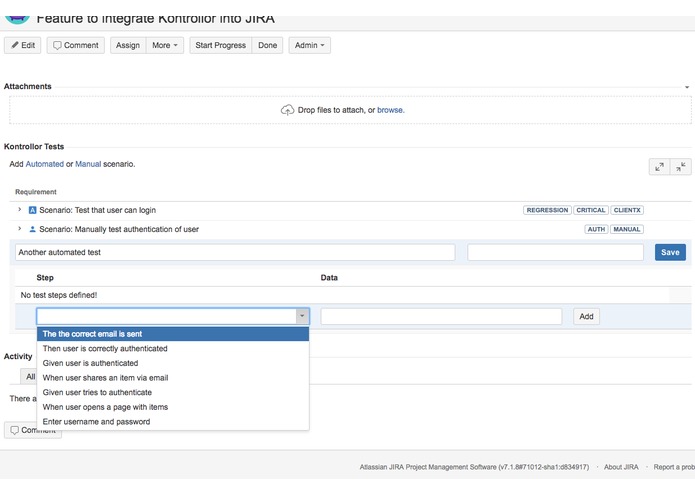Click the MANUAL tag

pyautogui.click(x=627, y=229)
